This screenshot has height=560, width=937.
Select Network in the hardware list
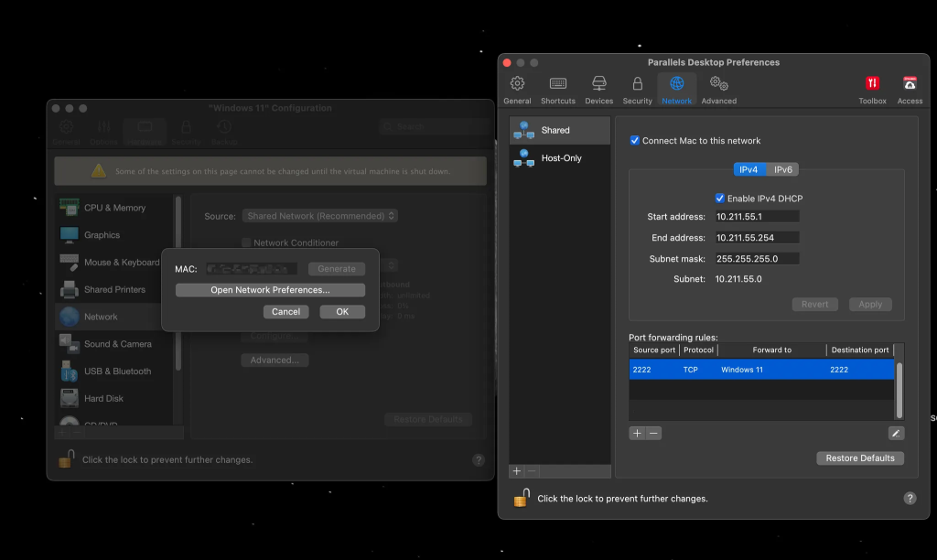coord(114,317)
